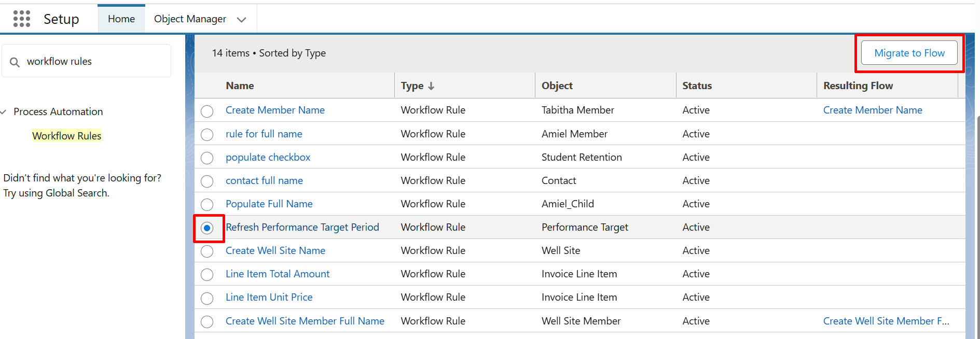
Task: Click the search magnifier icon in Quick Find
Action: point(15,62)
